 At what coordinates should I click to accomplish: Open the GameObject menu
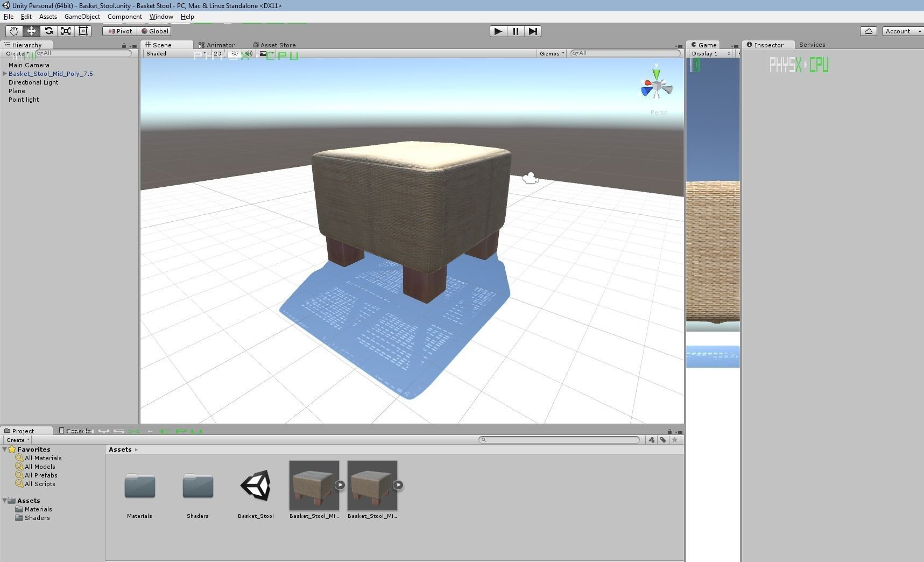coord(82,17)
